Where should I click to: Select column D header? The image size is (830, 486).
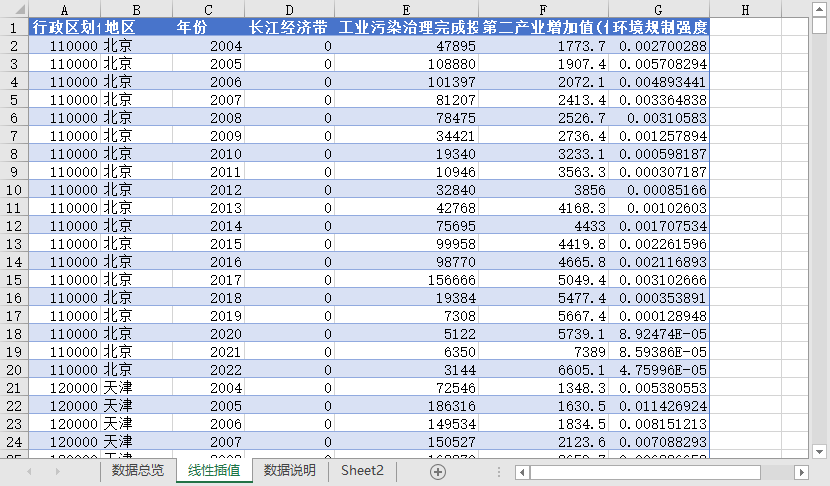(290, 10)
